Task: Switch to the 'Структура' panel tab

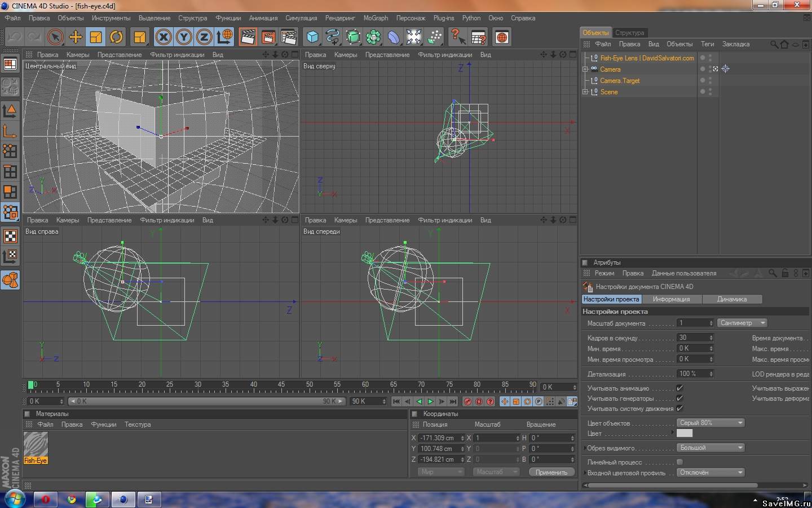Action: tap(629, 33)
